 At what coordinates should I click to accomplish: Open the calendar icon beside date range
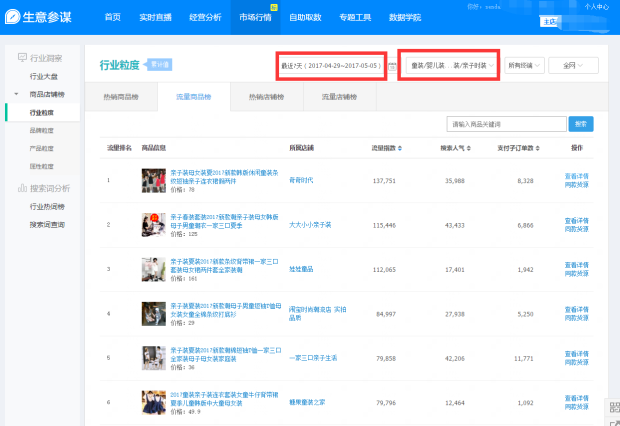[x=392, y=66]
